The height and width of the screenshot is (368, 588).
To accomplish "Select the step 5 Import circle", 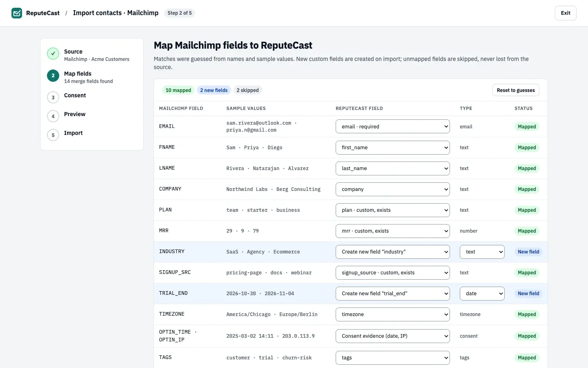I will [x=53, y=135].
